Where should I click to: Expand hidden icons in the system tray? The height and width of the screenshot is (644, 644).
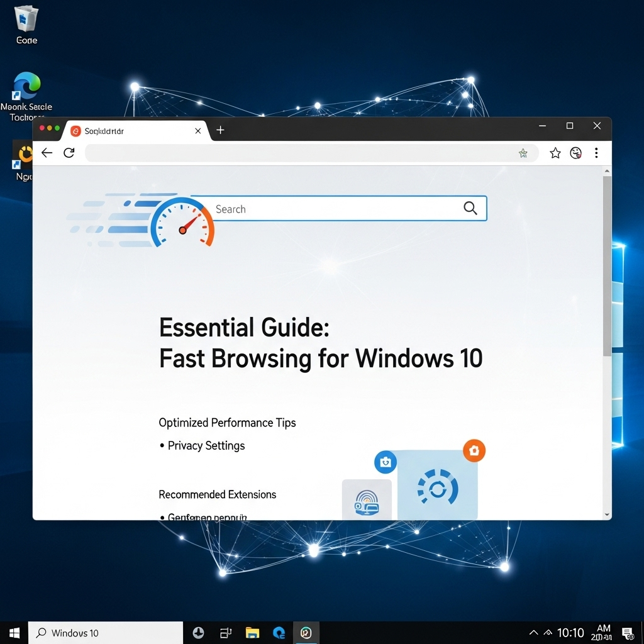point(533,633)
